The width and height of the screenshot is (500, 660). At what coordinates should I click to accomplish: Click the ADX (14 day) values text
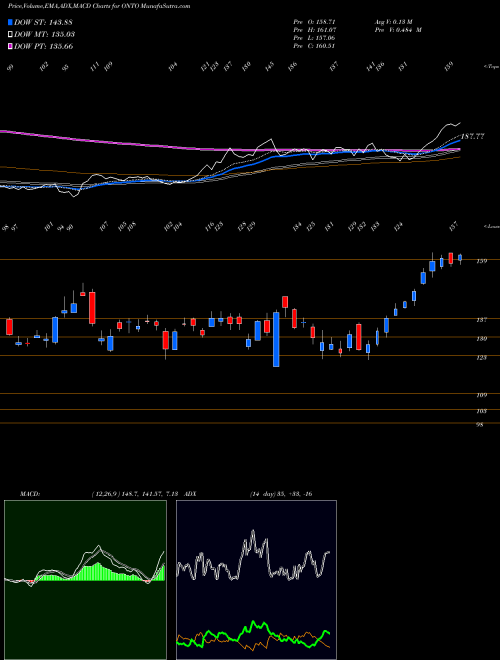point(281,494)
